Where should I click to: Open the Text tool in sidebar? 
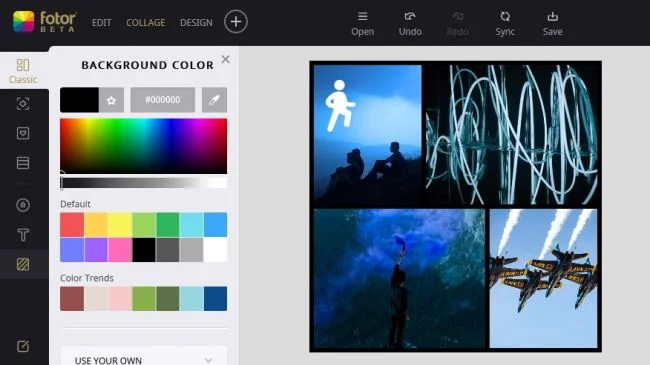[x=23, y=235]
